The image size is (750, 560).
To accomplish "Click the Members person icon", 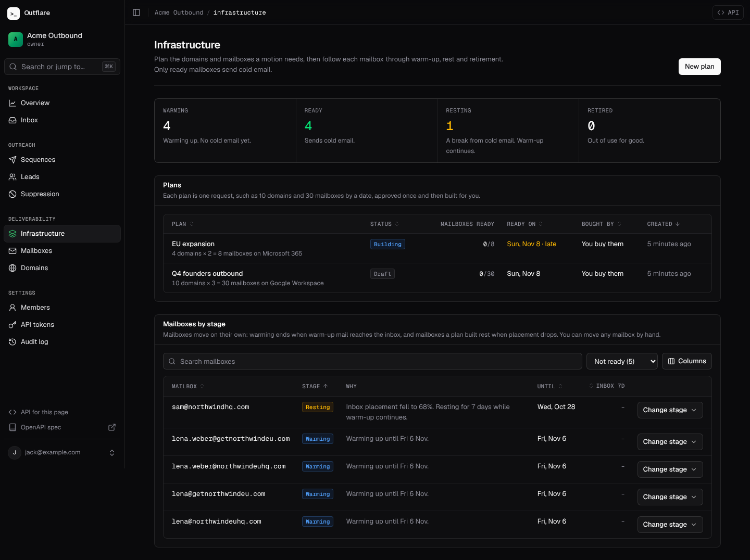I will coord(12,308).
